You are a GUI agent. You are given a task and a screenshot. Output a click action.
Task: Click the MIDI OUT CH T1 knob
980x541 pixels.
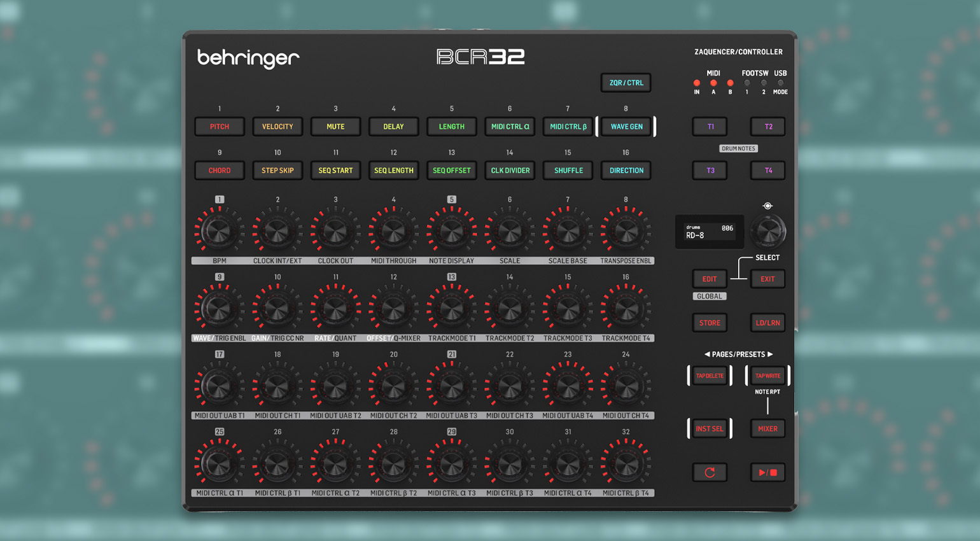tap(277, 386)
